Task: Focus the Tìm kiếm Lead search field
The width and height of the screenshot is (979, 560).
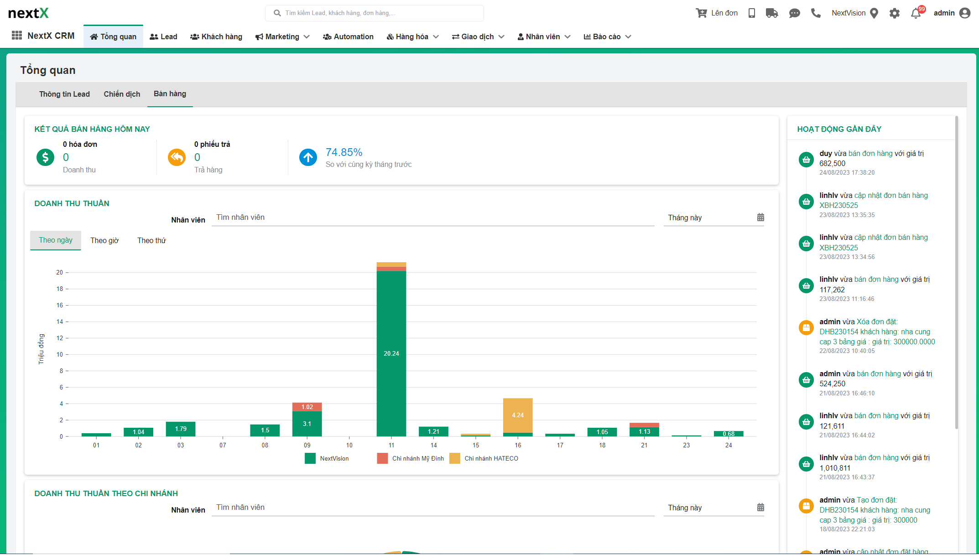Action: (374, 13)
